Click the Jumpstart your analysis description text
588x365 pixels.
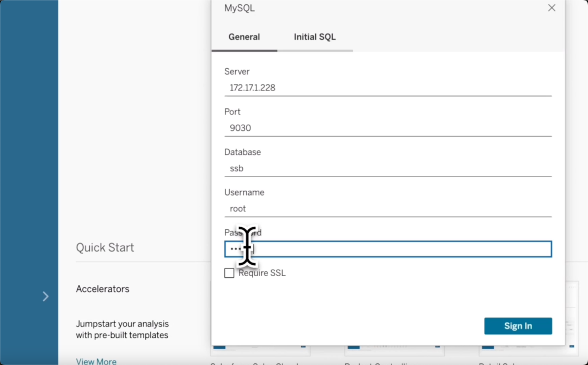pos(122,330)
